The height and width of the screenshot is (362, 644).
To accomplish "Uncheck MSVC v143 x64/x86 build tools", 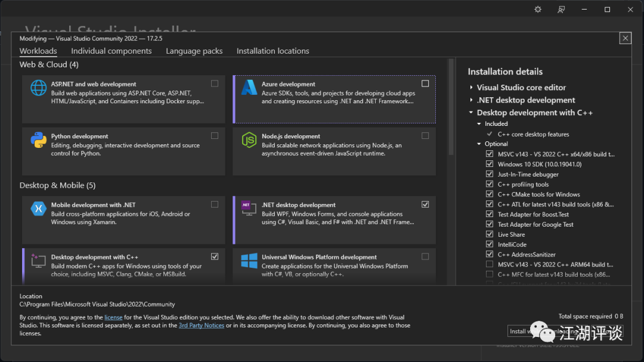I will pos(489,154).
